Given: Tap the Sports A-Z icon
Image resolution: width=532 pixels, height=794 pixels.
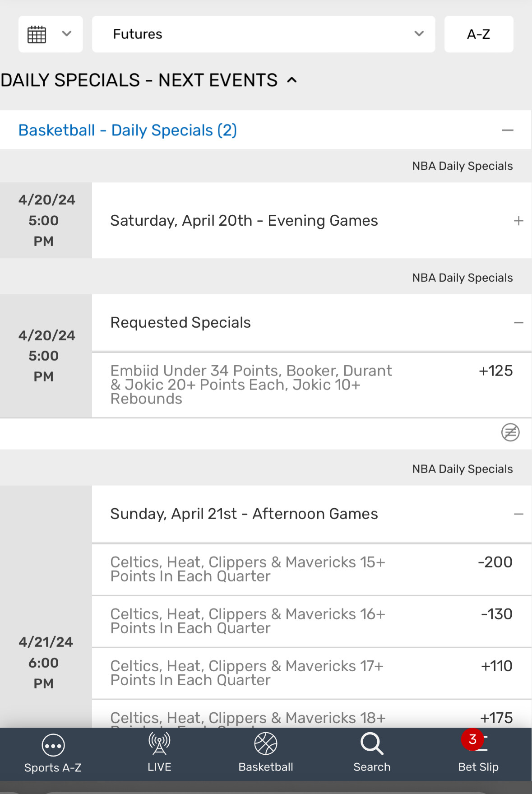Looking at the screenshot, I should 53,746.
